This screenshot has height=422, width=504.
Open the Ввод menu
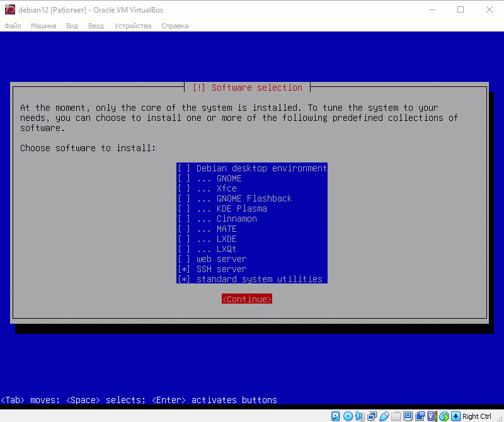click(x=96, y=26)
